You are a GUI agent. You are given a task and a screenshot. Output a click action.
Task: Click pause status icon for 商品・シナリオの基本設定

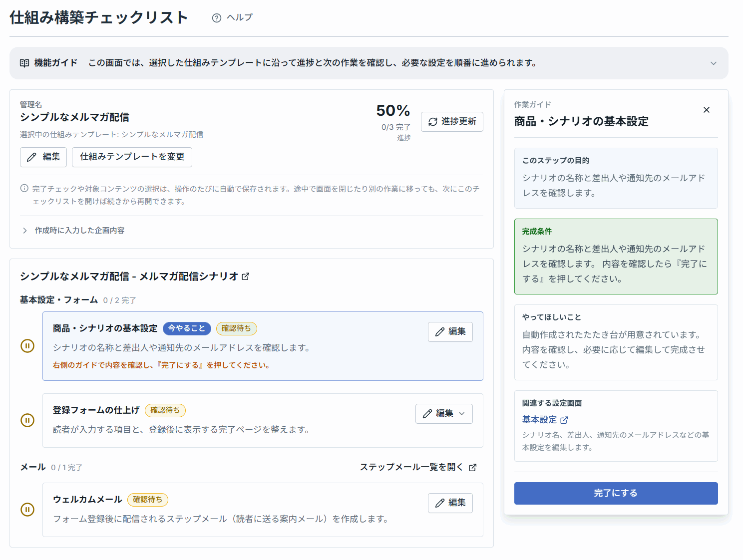[27, 346]
